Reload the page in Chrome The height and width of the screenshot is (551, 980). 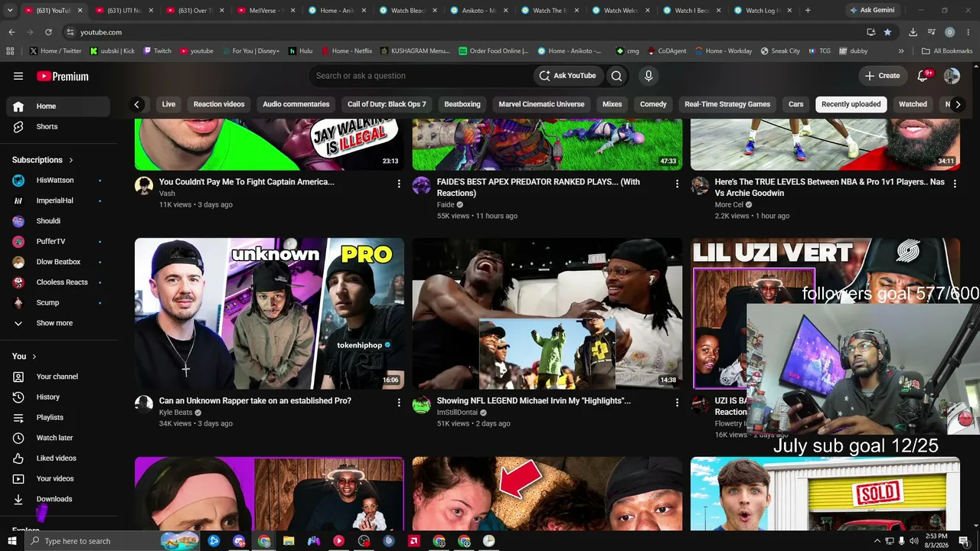coord(48,32)
